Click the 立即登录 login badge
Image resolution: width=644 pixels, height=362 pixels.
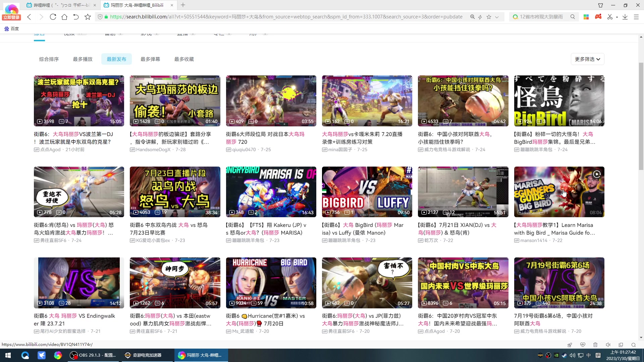click(x=11, y=17)
